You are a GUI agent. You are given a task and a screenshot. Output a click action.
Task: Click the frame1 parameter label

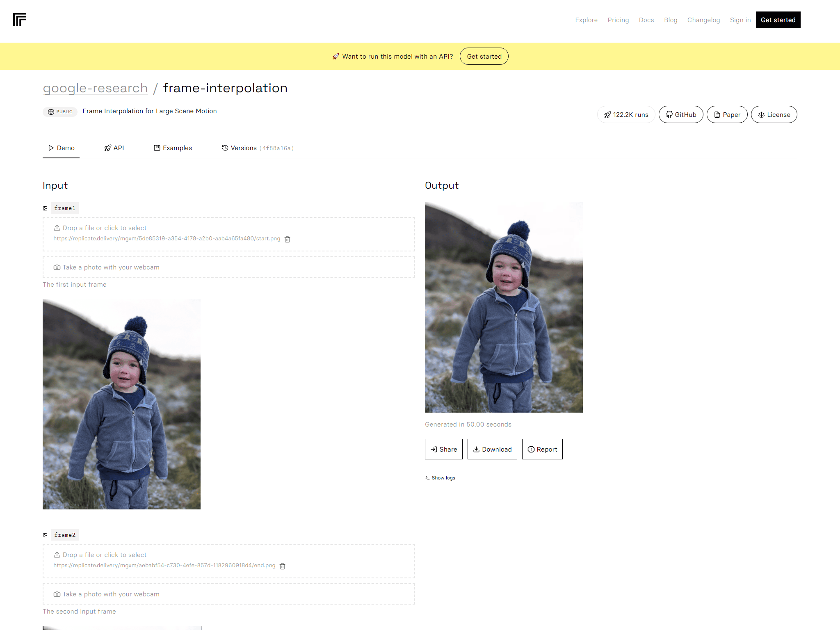(65, 208)
